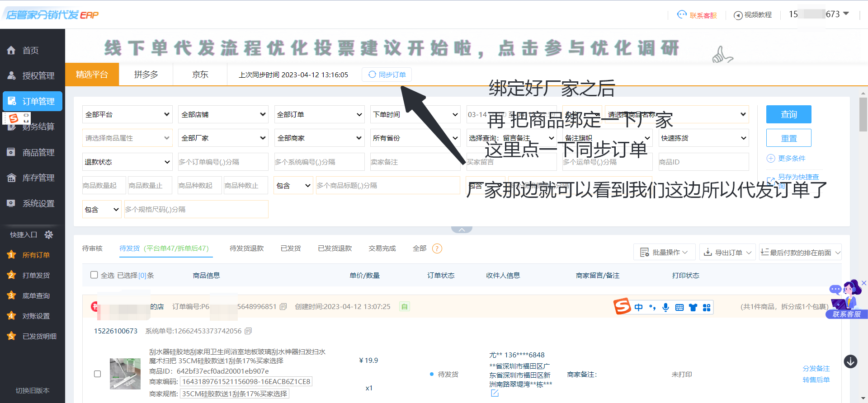Open the 全部厂家 manufacturer dropdown
This screenshot has width=868, height=403.
click(223, 138)
